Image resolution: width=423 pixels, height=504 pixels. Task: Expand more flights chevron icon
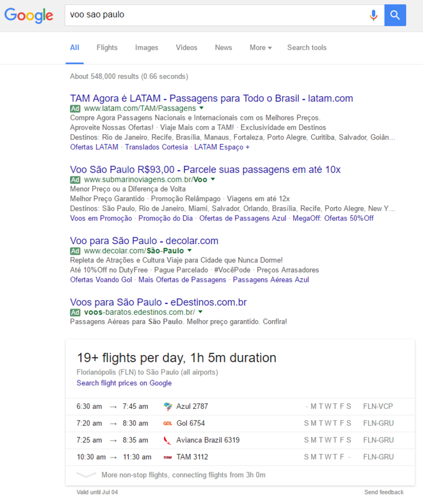pyautogui.click(x=86, y=475)
